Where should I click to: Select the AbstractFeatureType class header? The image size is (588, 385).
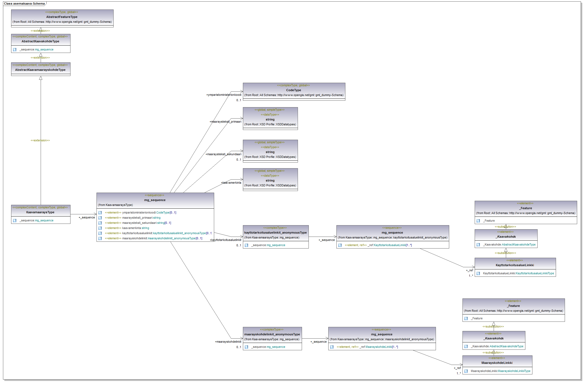pyautogui.click(x=62, y=17)
